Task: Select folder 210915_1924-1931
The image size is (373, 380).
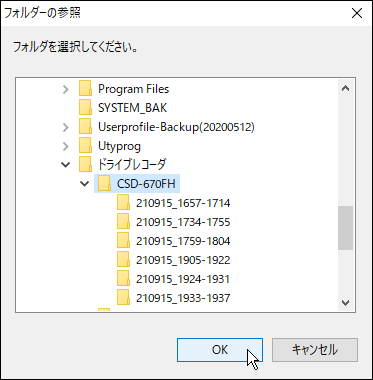Action: (x=183, y=279)
